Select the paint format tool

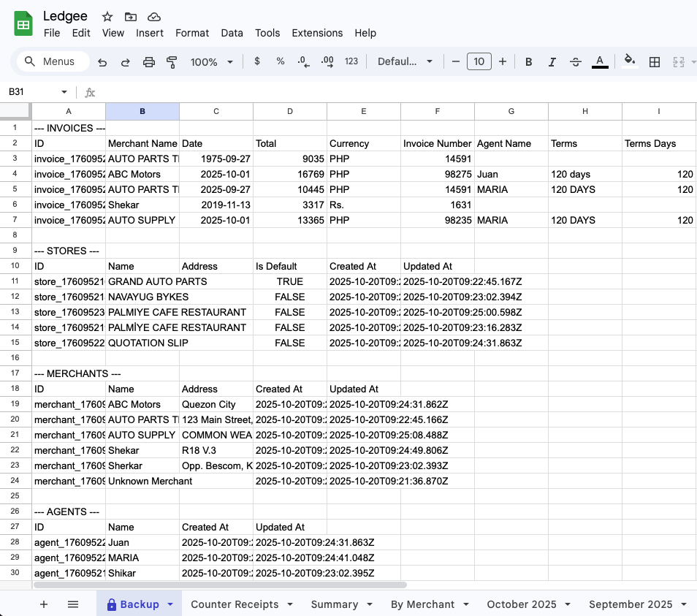tap(172, 61)
